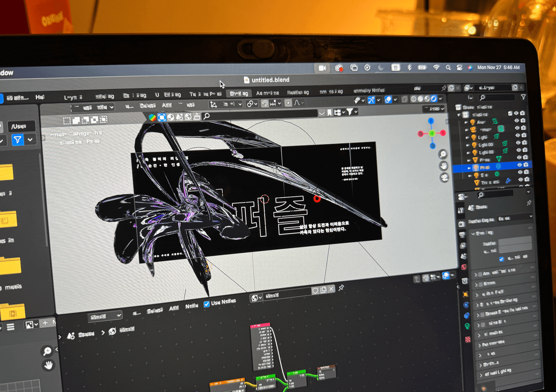Hide the camera object via eye icon
Image resolution: width=556 pixels, height=392 pixels.
517,128
